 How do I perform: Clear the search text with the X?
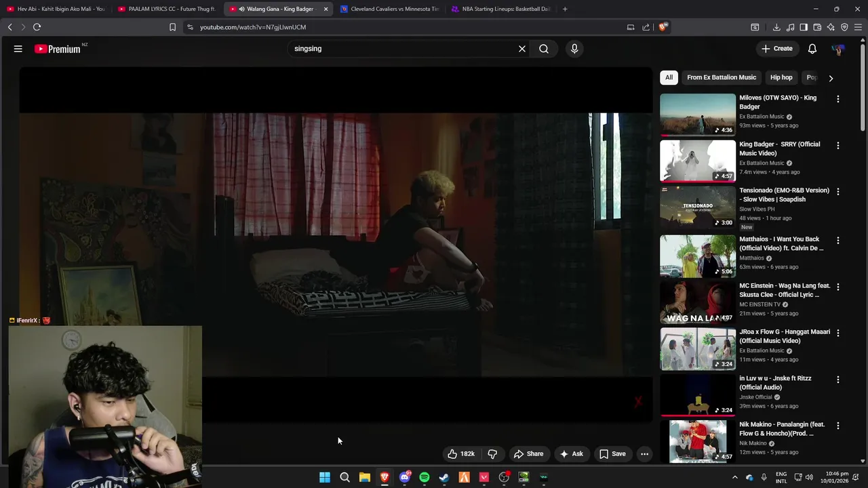522,49
